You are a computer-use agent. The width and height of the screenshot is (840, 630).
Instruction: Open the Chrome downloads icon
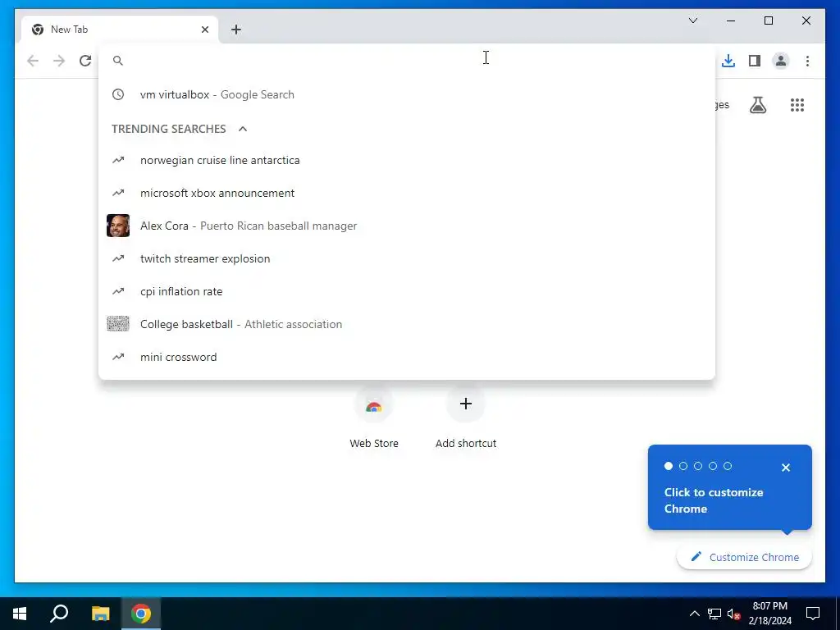click(728, 61)
